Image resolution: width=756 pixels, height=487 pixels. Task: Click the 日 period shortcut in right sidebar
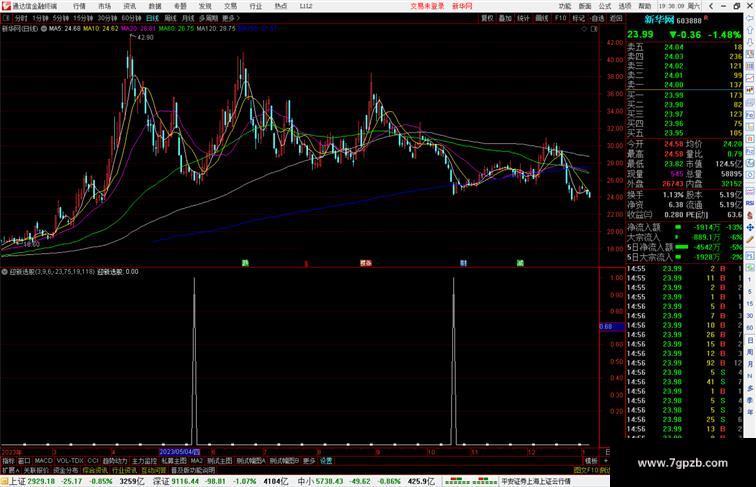tap(750, 340)
